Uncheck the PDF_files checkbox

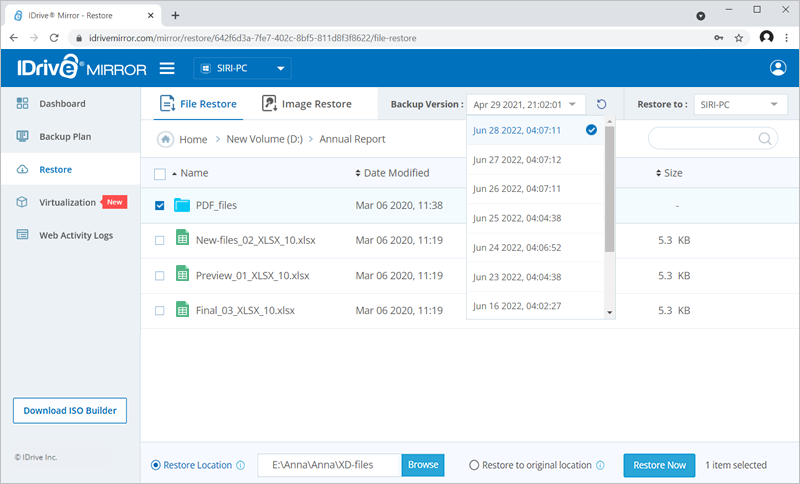pos(160,206)
